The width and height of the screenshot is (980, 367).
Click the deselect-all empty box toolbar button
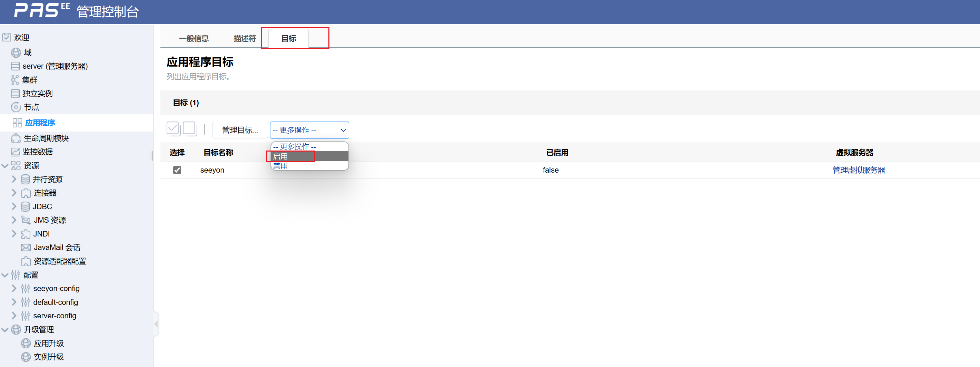coord(190,129)
